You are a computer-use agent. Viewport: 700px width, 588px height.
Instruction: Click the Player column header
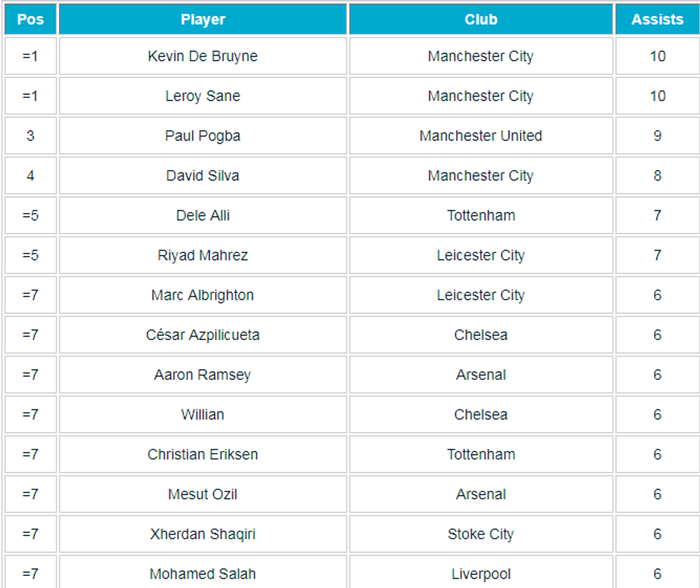(x=203, y=19)
